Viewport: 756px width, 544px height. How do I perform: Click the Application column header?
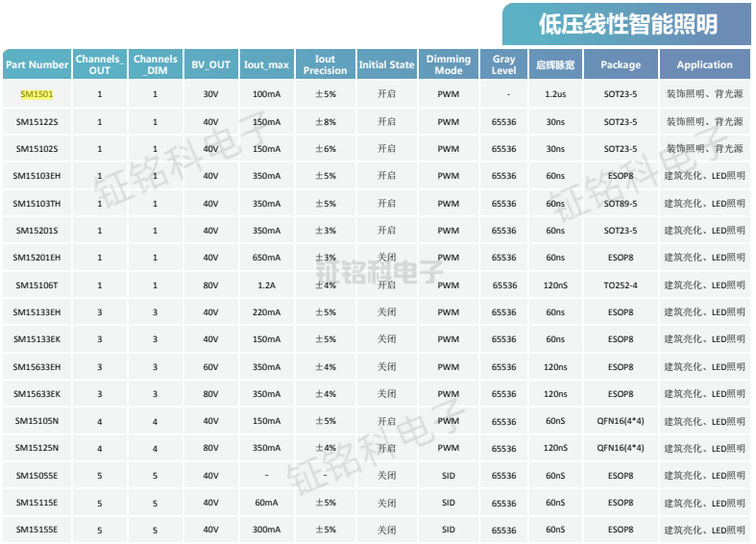(x=704, y=64)
